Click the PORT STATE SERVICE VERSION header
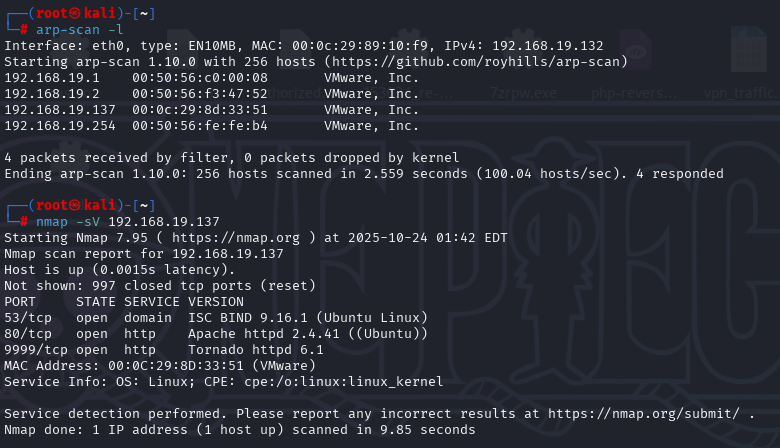 110,301
